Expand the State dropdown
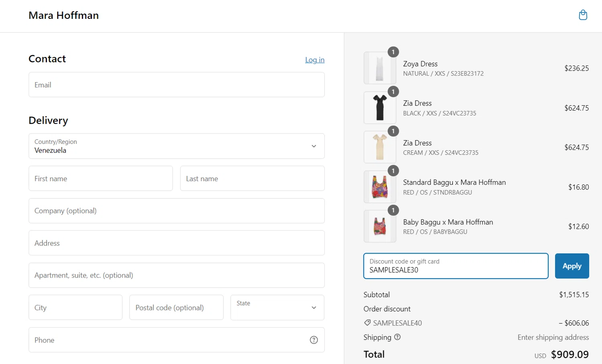 click(x=277, y=307)
